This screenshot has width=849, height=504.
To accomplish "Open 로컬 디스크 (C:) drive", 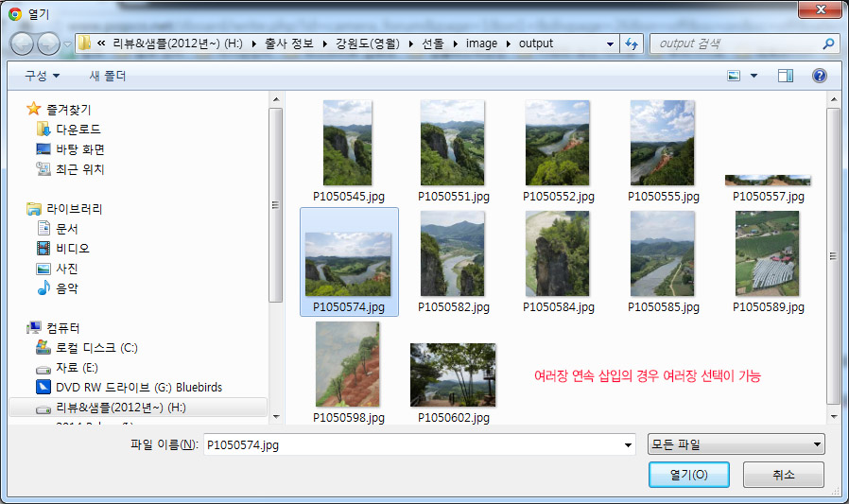I will click(97, 347).
